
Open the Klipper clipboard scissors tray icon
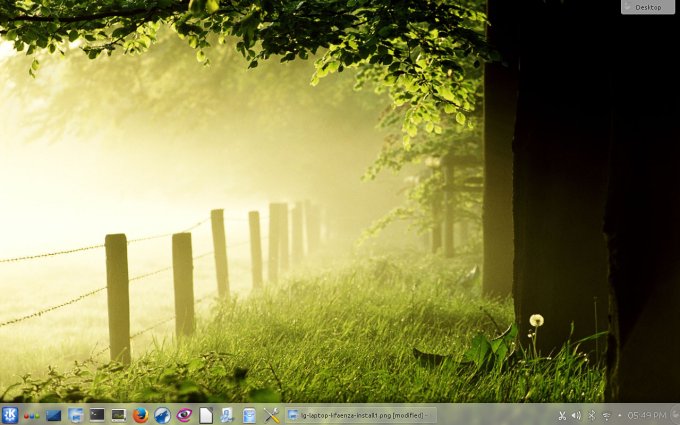(562, 415)
